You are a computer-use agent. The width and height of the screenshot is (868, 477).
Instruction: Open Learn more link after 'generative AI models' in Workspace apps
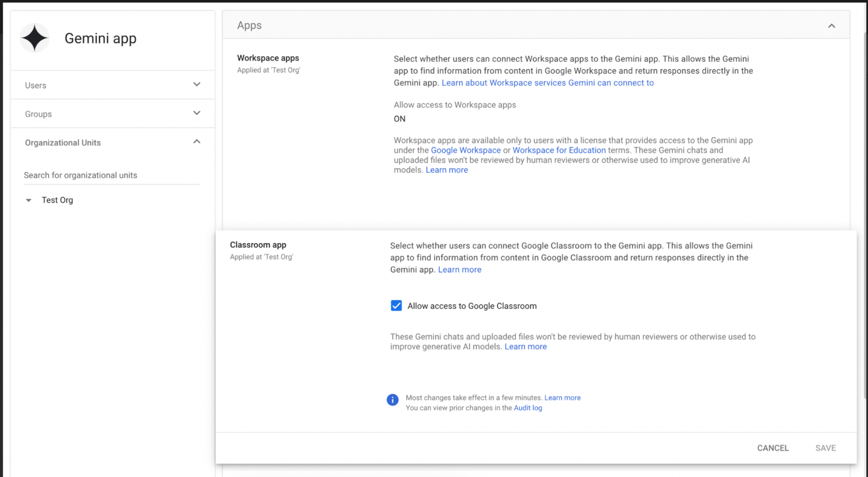(447, 170)
